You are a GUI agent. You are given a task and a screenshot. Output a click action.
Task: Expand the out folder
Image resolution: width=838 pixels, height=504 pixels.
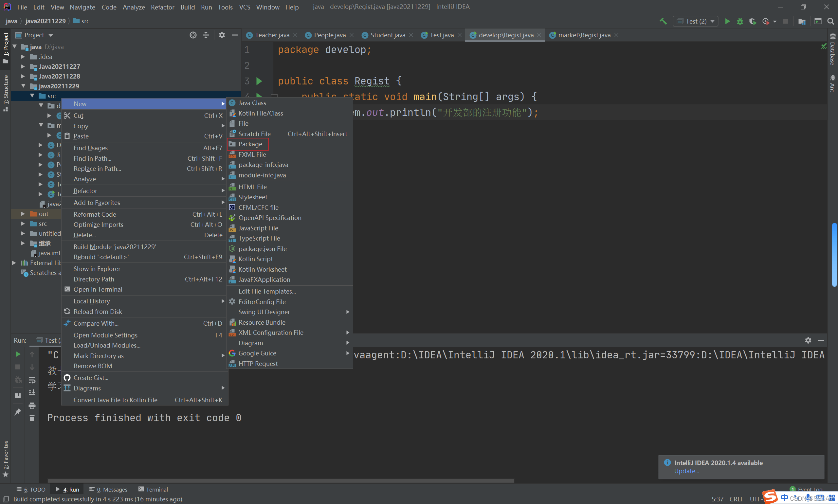[23, 214]
